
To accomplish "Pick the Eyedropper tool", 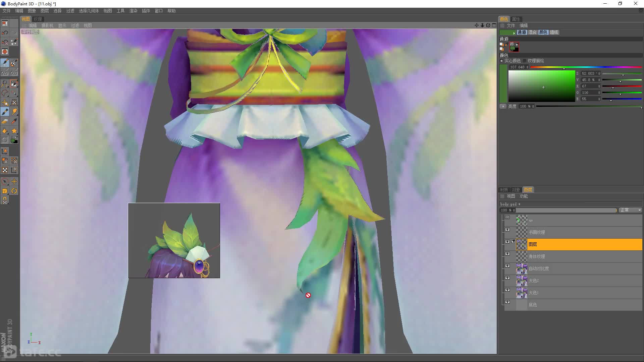I will click(14, 121).
